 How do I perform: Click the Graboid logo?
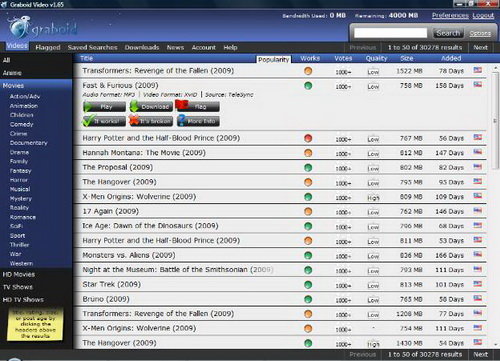[x=43, y=27]
